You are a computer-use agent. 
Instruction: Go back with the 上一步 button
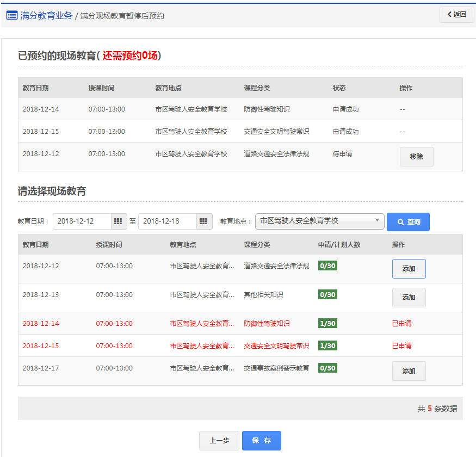[219, 441]
